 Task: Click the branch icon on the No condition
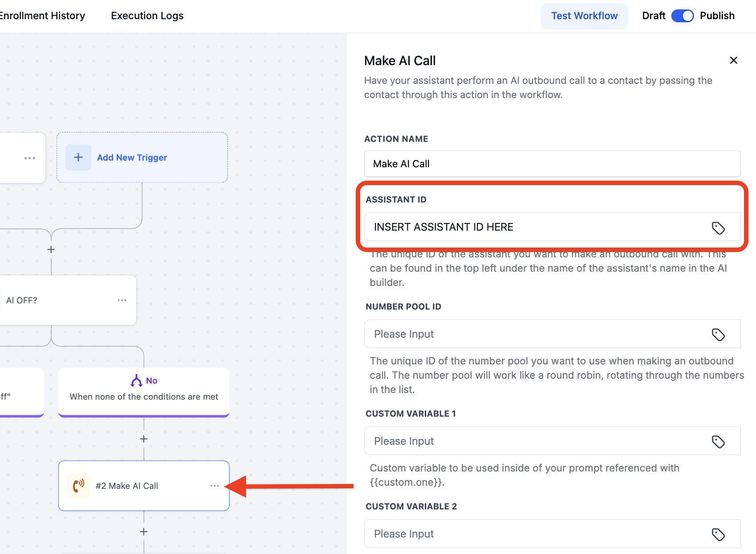pos(136,380)
